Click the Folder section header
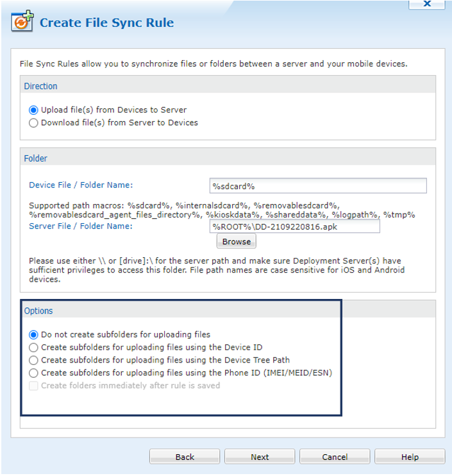 coord(36,158)
